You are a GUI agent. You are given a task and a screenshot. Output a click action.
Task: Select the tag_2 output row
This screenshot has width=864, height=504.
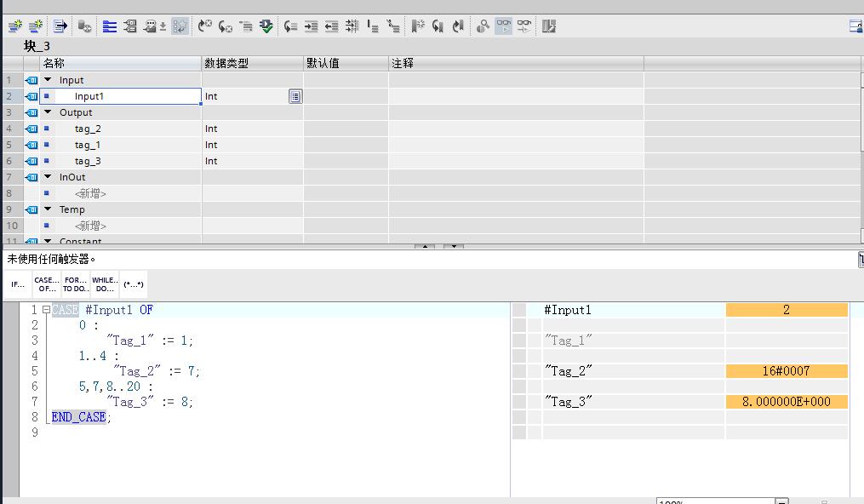pos(121,129)
